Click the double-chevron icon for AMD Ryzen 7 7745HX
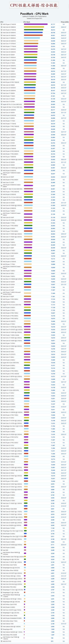The width and height of the screenshot is (69, 644). tap(1, 46)
